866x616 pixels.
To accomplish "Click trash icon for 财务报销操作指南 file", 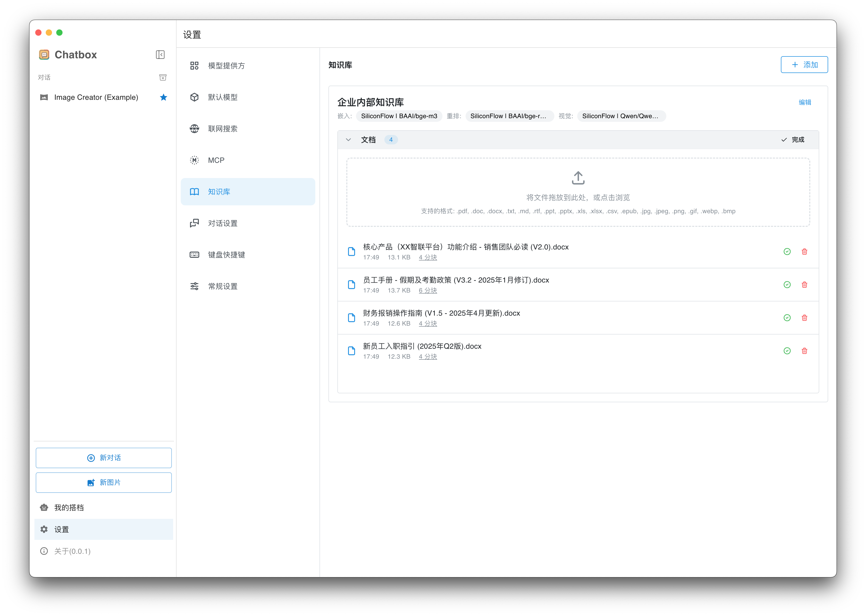I will coord(804,318).
